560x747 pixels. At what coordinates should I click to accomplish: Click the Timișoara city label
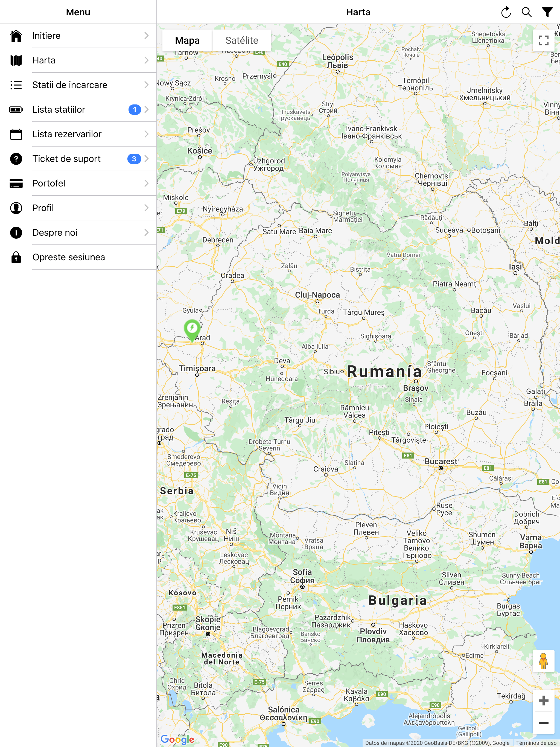(x=197, y=368)
